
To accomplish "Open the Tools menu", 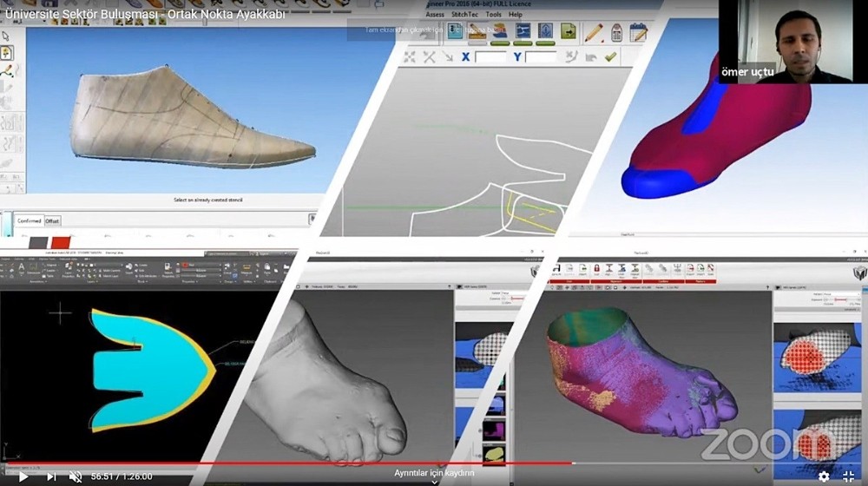I will point(494,15).
